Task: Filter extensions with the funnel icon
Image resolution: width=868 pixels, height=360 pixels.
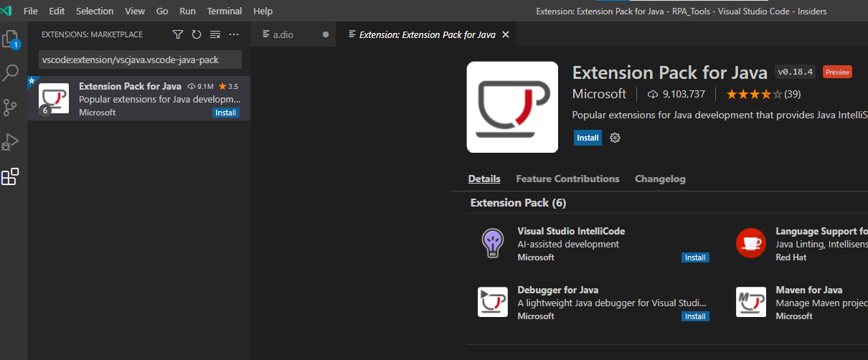Action: point(178,34)
